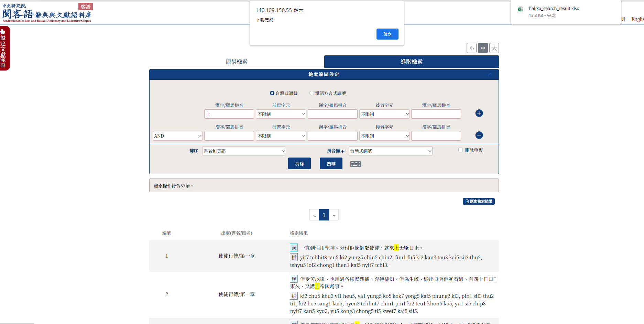Viewport: 644px width, 324px height.
Task: Click the 使徒行傳/第一章 source in row 2
Action: (237, 294)
